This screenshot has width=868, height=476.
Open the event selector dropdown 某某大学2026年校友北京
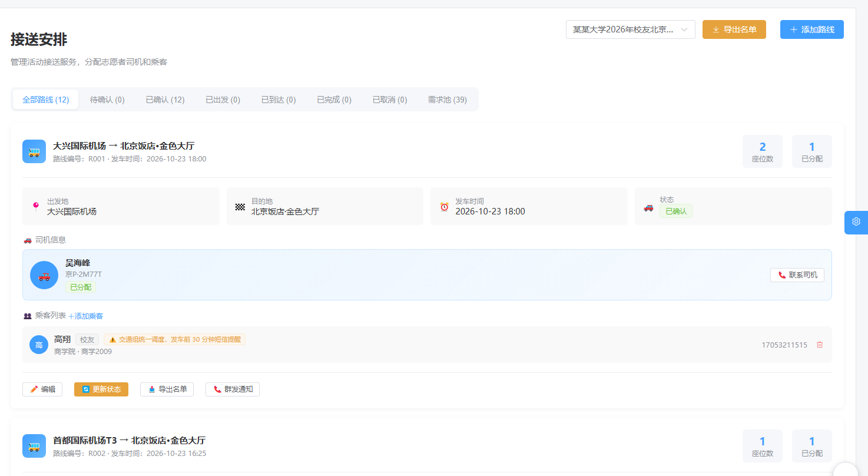point(631,29)
